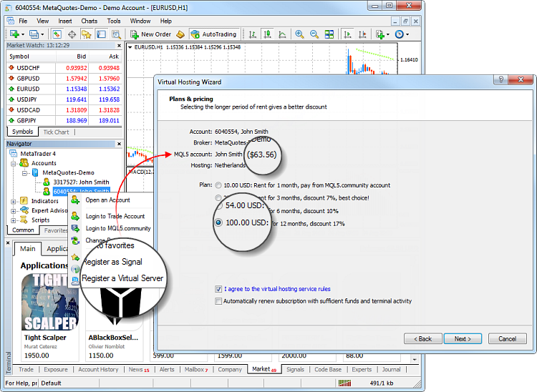This screenshot has width=537, height=392.
Task: Click the Zoom Out magnifier icon
Action: point(315,34)
